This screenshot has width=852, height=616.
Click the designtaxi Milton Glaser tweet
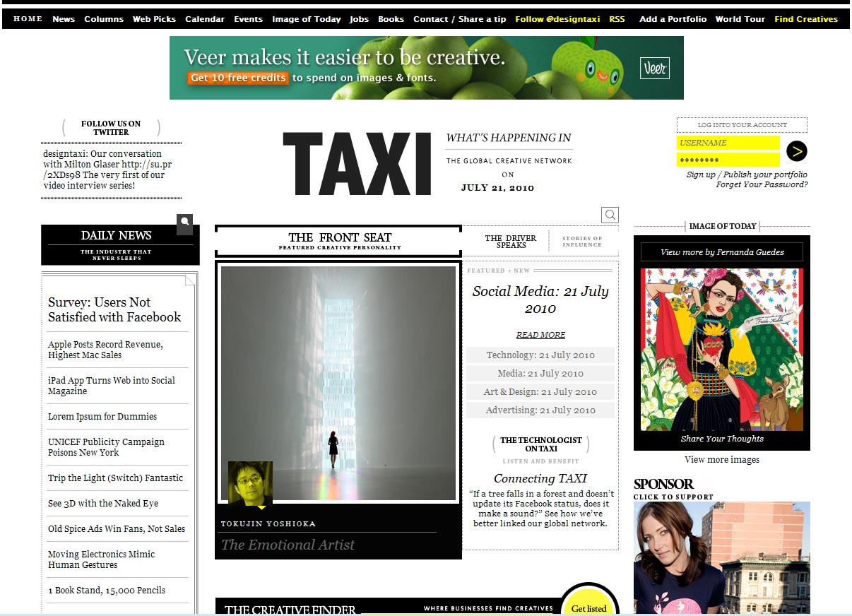click(107, 170)
